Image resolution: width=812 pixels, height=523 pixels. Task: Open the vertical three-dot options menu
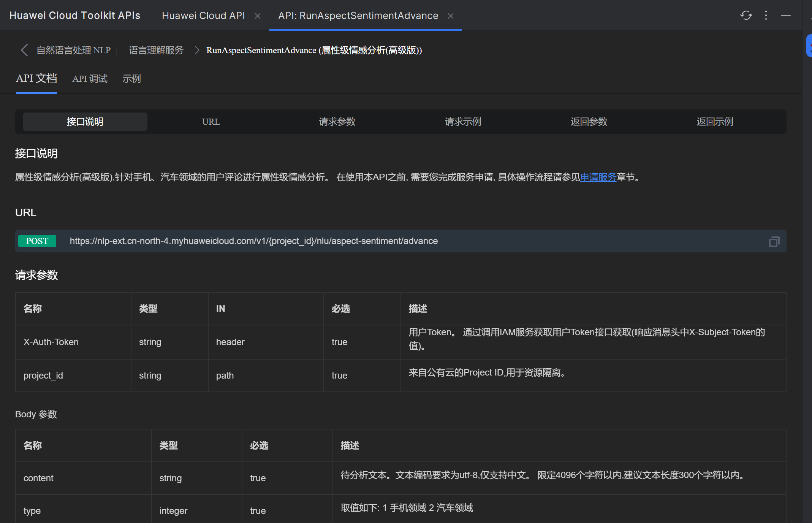pos(766,15)
